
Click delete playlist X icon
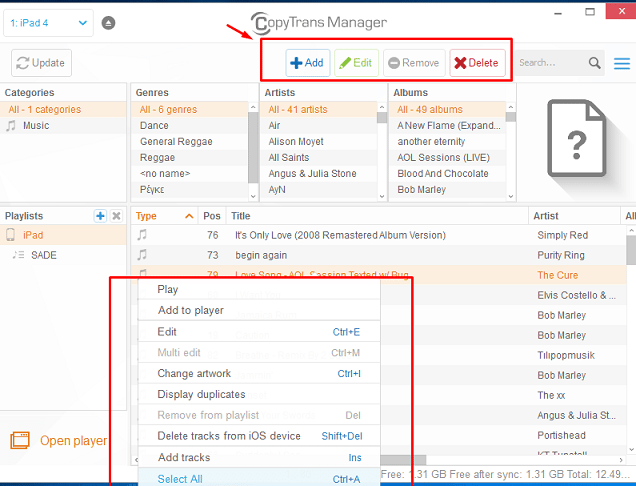pyautogui.click(x=116, y=216)
